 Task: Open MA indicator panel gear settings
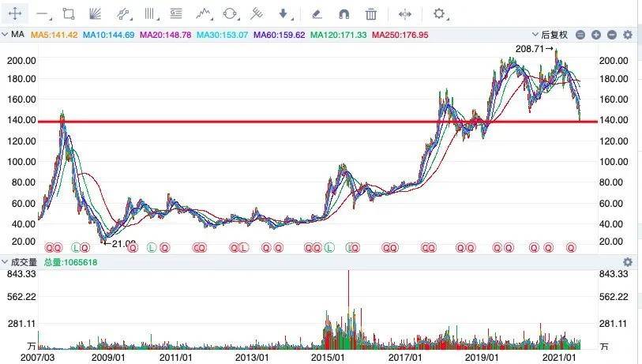pos(628,35)
